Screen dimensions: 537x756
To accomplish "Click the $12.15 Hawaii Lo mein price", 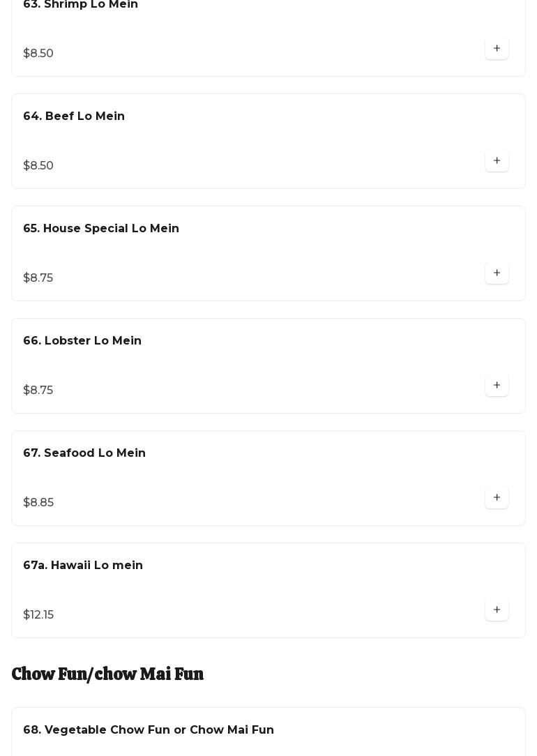I will 38,615.
